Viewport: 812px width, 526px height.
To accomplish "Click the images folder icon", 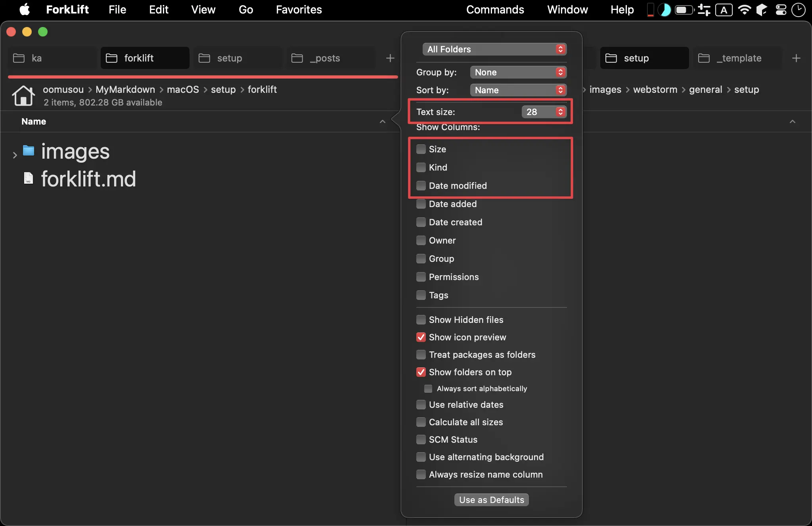I will (x=29, y=151).
